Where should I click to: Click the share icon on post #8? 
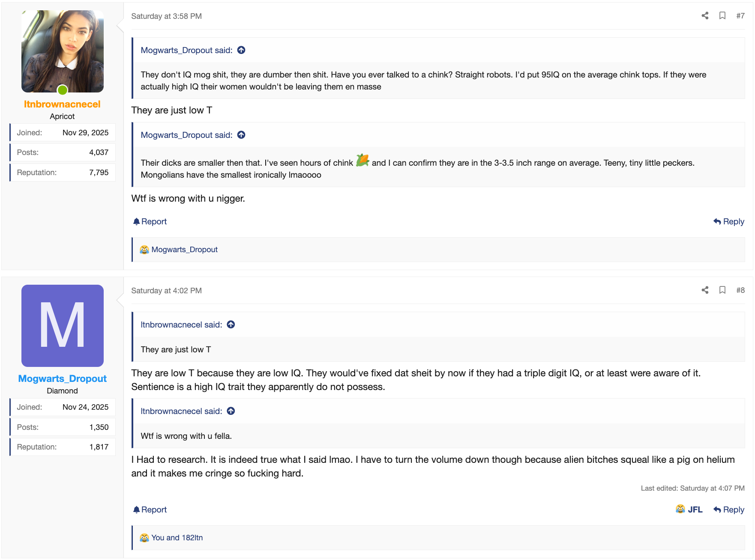point(705,290)
